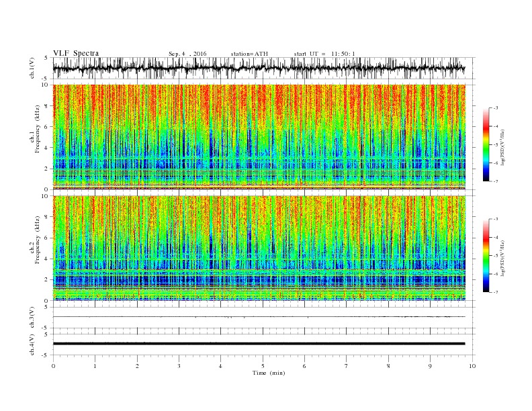Click the ch.2 spectrogram color scale bar
Viewport: 532px width, 411px height.
486,255
